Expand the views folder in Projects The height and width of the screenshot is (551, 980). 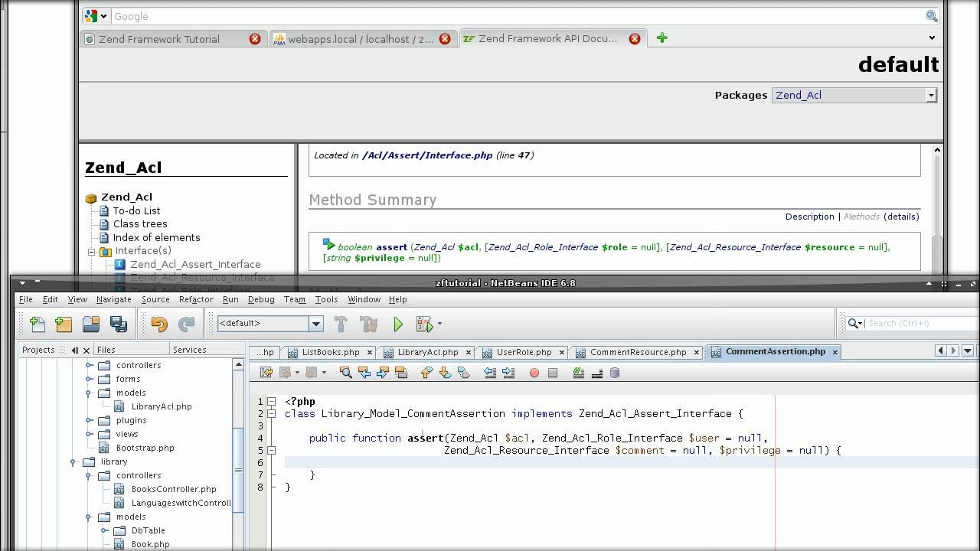coord(90,434)
